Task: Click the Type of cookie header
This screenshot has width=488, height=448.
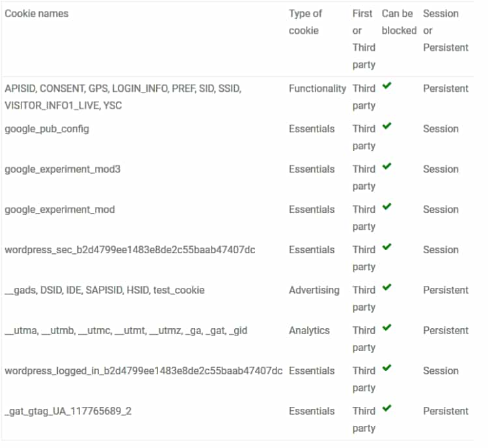Action: click(x=305, y=22)
